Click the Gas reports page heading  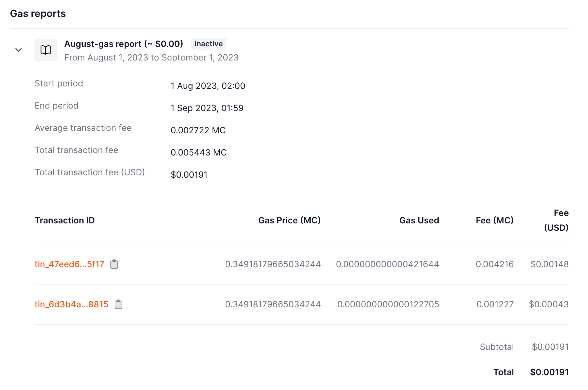coord(38,14)
